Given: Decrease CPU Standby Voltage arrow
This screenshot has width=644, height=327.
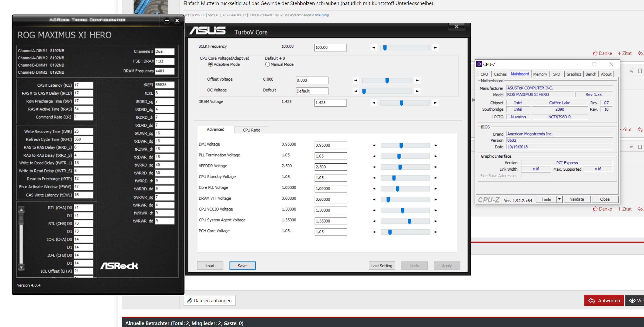Looking at the screenshot, I should pyautogui.click(x=374, y=178).
